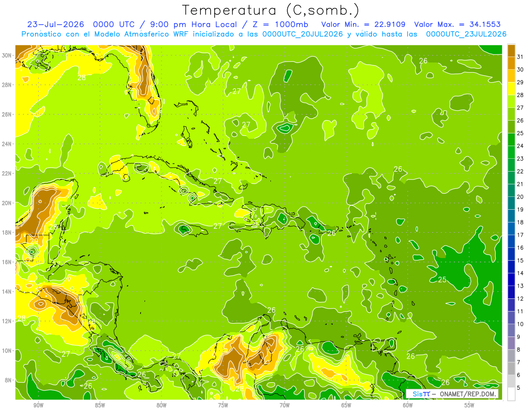Click the yellow legend swatch between 28 and 29
Viewport: 532px width, 411px height.
click(511, 88)
